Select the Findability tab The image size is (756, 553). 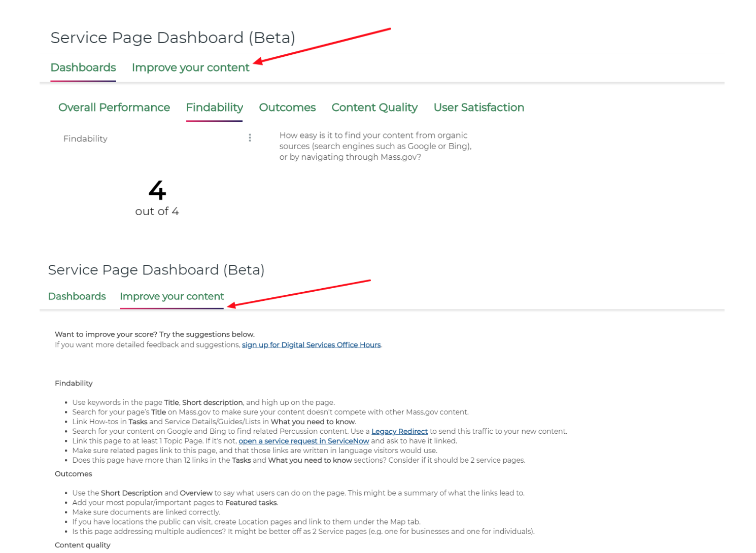214,107
